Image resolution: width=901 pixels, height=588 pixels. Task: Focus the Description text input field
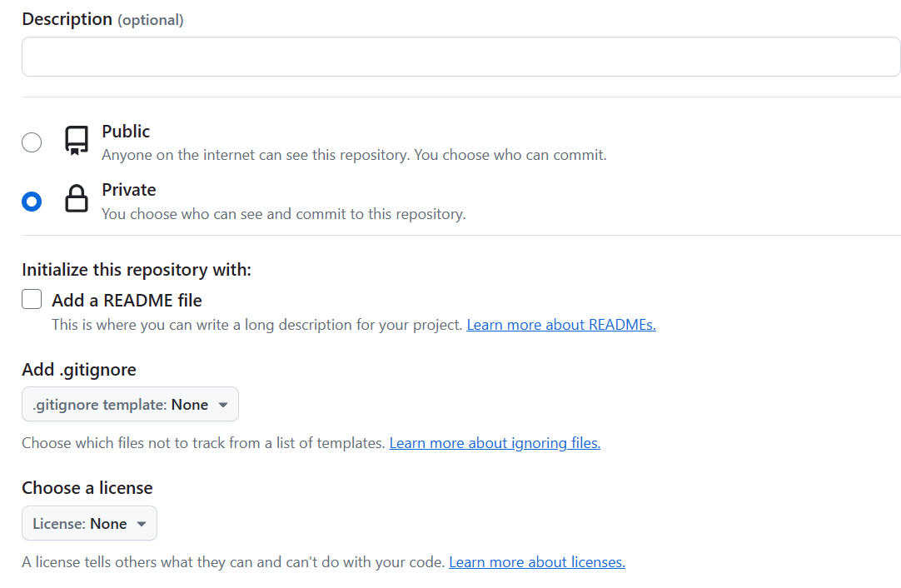tap(460, 57)
